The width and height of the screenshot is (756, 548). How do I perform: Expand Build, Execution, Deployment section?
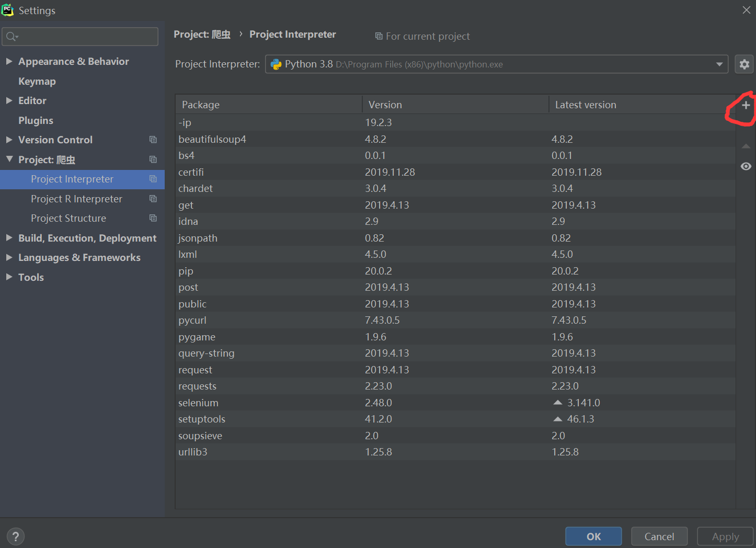coord(9,237)
